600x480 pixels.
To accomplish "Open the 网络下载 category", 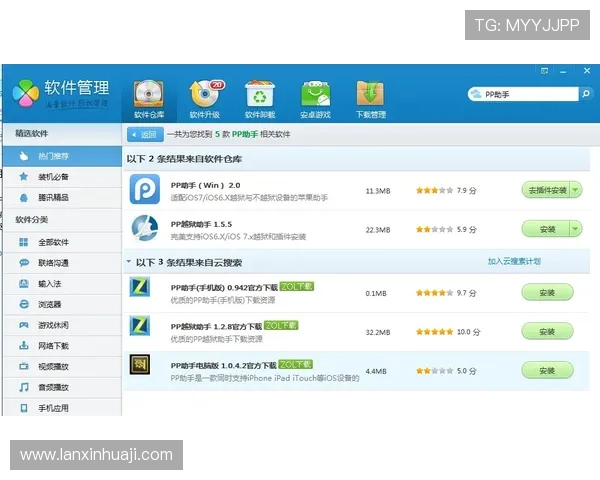I will (62, 346).
